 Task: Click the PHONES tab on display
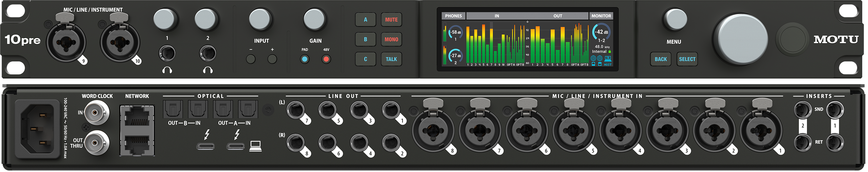[x=453, y=16]
